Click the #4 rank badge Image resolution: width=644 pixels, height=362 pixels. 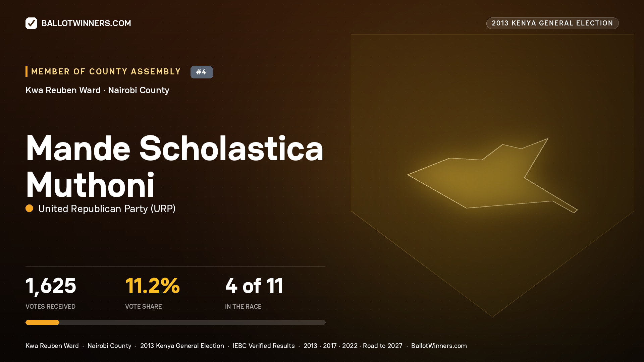[x=202, y=72]
